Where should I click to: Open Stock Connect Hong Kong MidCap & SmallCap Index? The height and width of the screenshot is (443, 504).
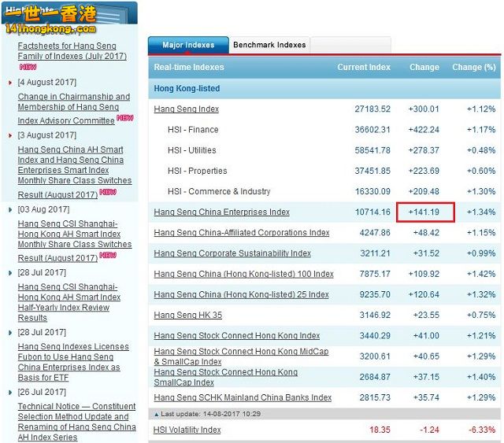click(241, 356)
